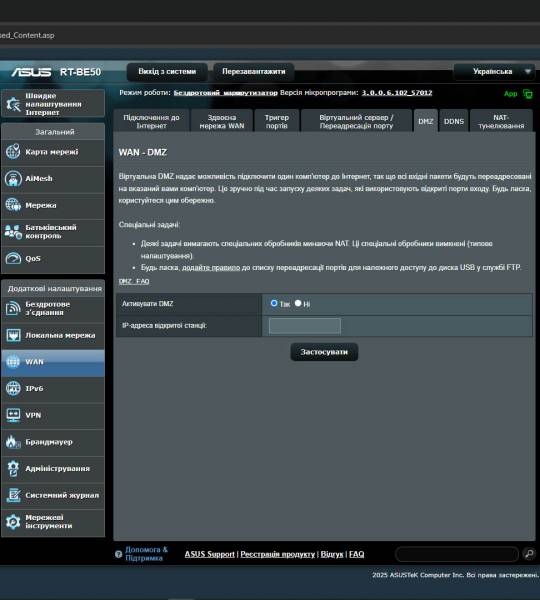Select the QoS gauge icon
Viewport: 540px width, 600px height.
[x=13, y=258]
